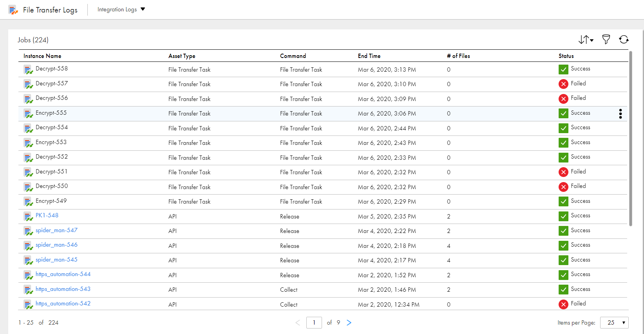Click the job icon beside Decrypt-554

[28, 129]
